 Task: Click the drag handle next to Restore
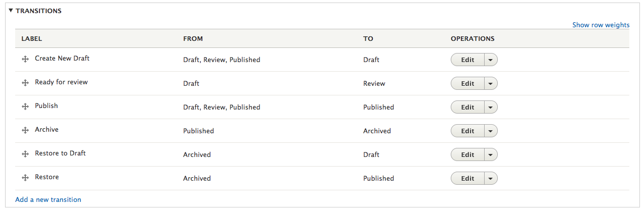coord(25,178)
